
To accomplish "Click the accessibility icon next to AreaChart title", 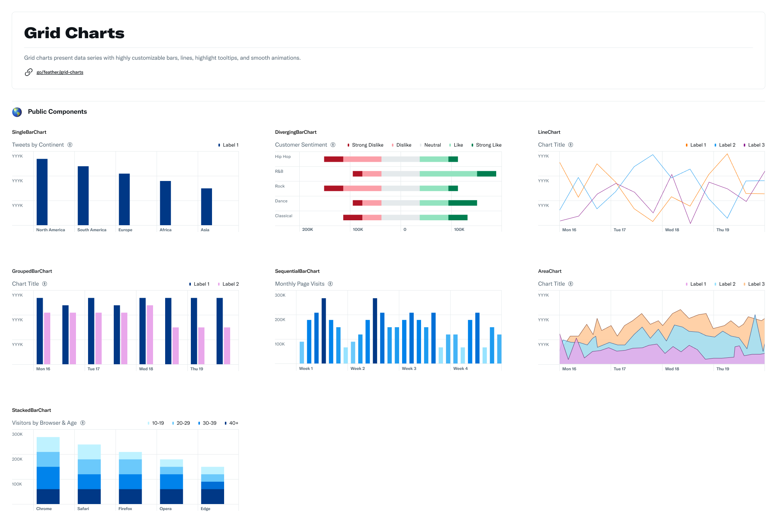I will (x=571, y=284).
